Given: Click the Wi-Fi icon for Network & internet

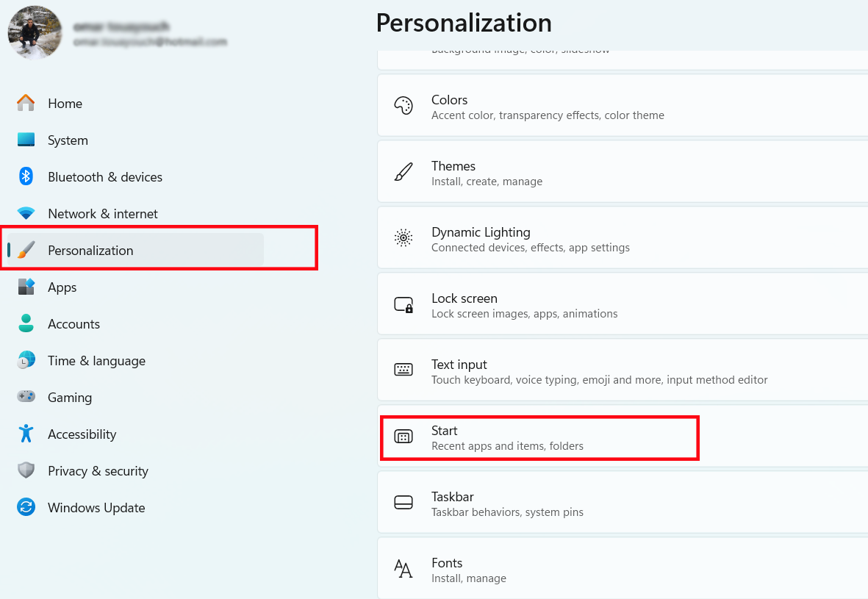Looking at the screenshot, I should click(26, 214).
